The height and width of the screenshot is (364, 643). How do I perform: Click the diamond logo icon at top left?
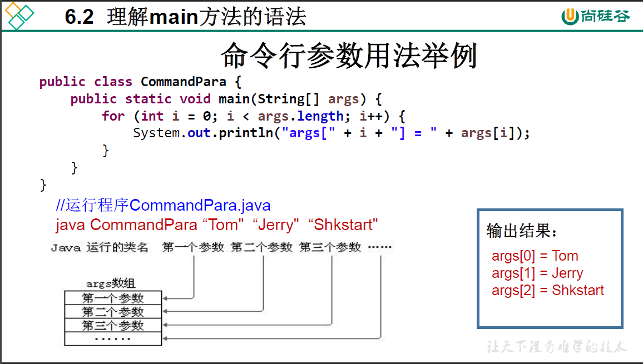19,16
